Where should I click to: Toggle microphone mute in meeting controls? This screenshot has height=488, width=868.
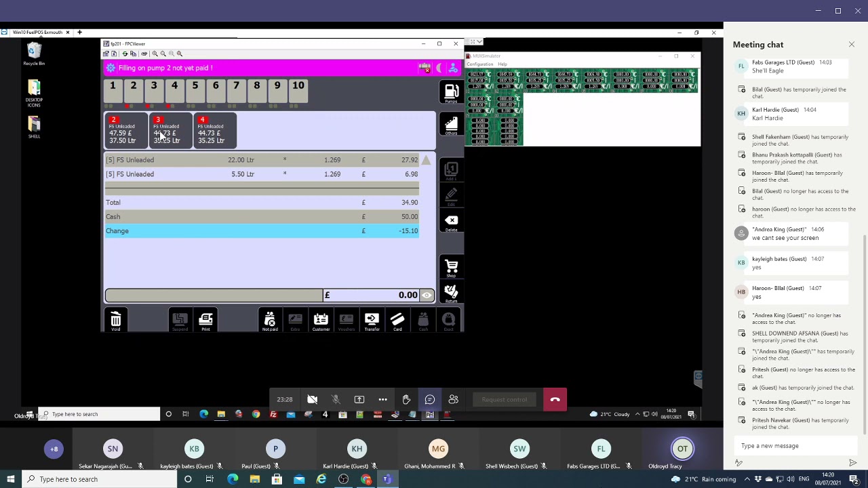pyautogui.click(x=336, y=399)
